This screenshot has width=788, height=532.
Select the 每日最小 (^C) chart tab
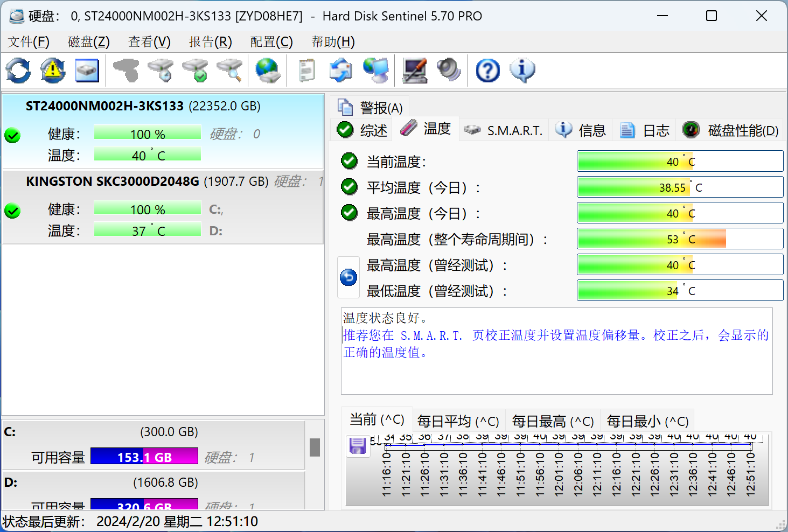pos(647,421)
